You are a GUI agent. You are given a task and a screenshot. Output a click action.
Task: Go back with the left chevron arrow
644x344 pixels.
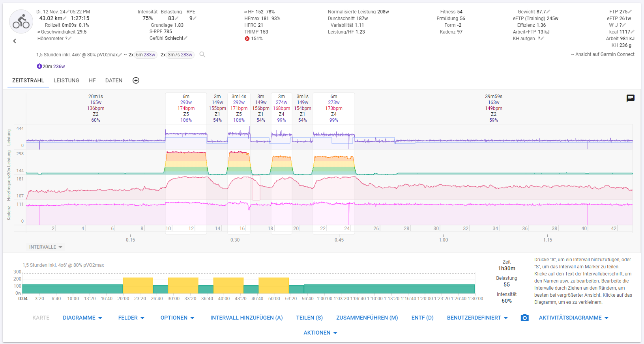pyautogui.click(x=15, y=41)
